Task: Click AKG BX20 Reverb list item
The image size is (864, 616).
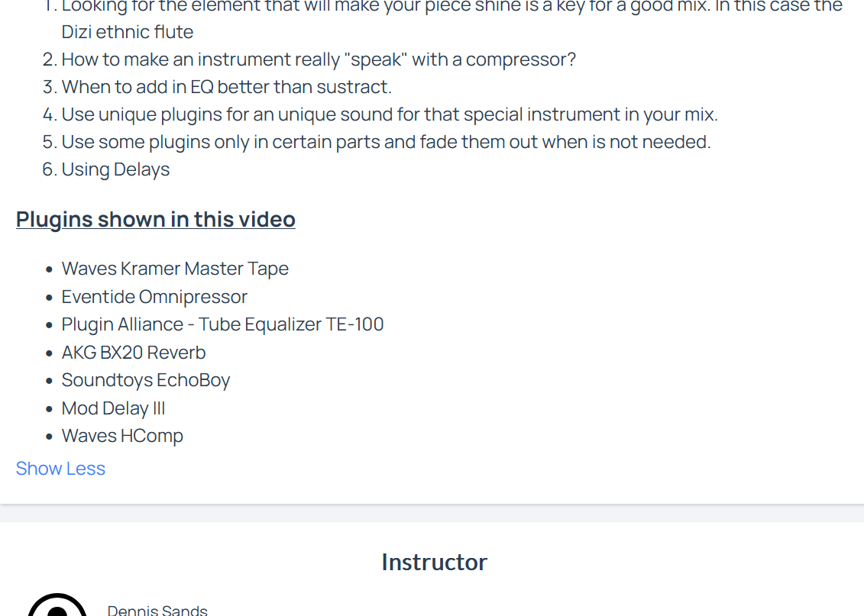Action: [x=134, y=353]
